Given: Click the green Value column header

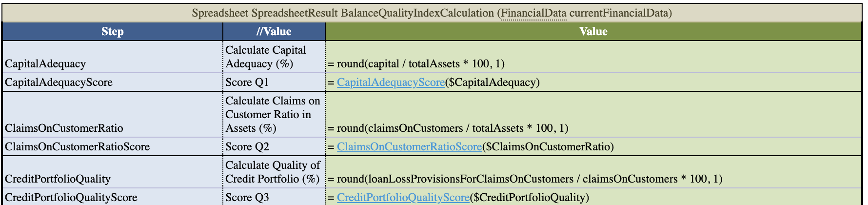Looking at the screenshot, I should pyautogui.click(x=593, y=32).
